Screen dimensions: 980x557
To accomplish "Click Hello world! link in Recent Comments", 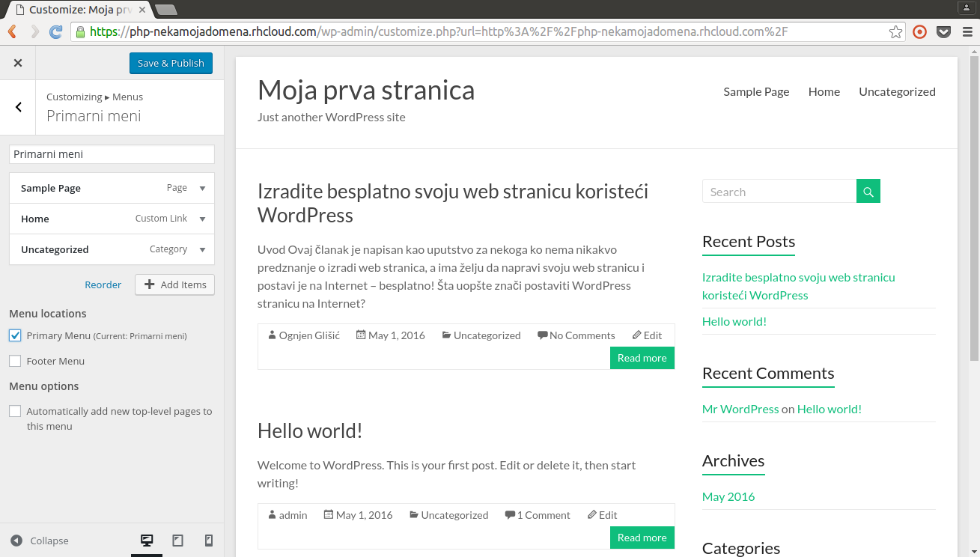I will pyautogui.click(x=830, y=409).
